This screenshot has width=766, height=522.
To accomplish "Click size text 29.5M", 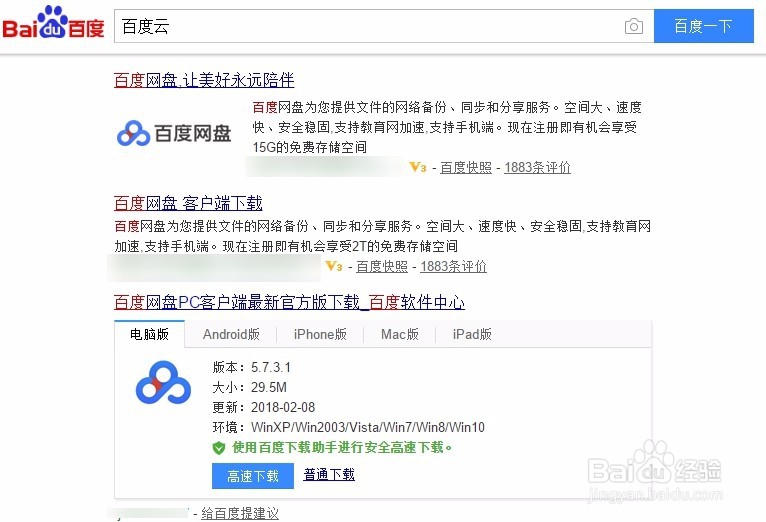I will coord(269,388).
